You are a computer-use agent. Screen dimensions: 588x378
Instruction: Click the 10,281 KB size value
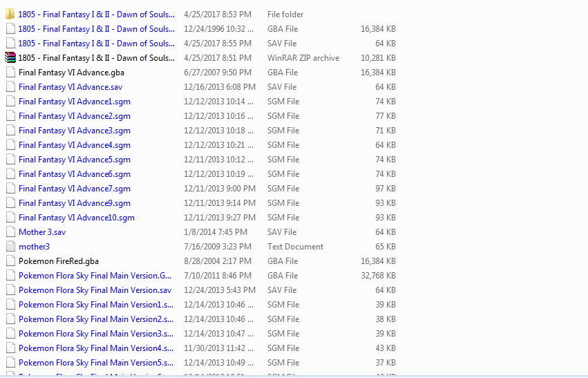pyautogui.click(x=379, y=58)
